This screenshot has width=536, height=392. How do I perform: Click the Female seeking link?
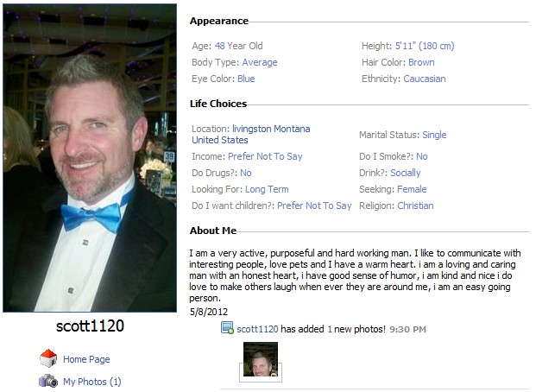coord(412,189)
